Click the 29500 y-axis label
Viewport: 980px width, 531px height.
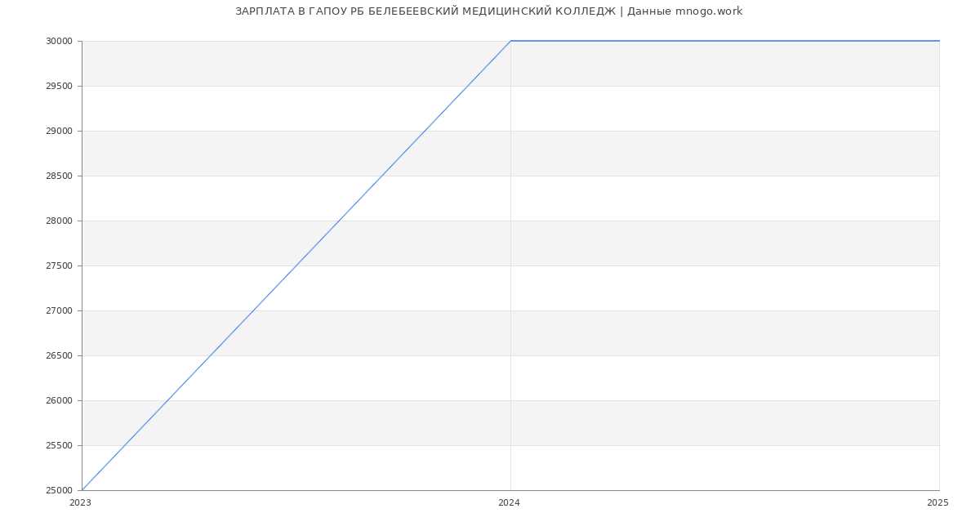[x=59, y=87]
